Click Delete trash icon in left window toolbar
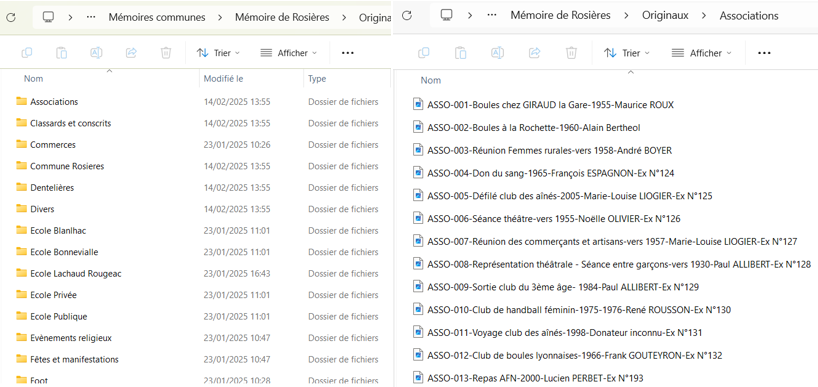 (x=166, y=53)
